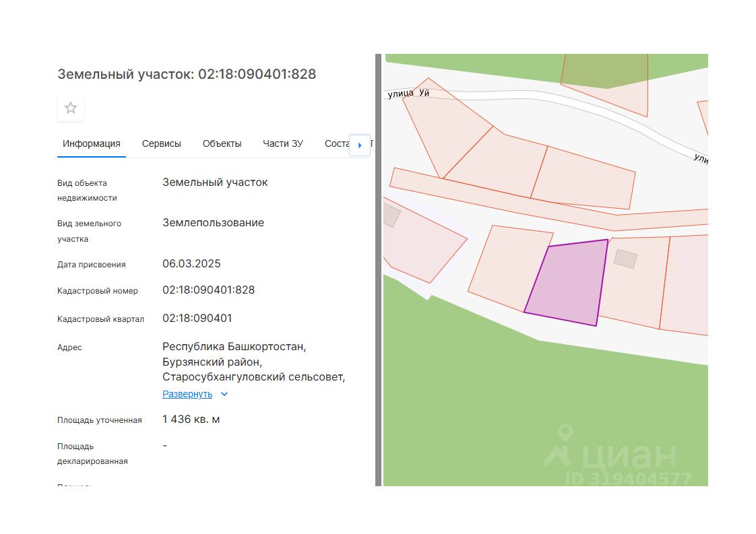
Task: Click the Бурзянский район address line
Action: [x=212, y=362]
